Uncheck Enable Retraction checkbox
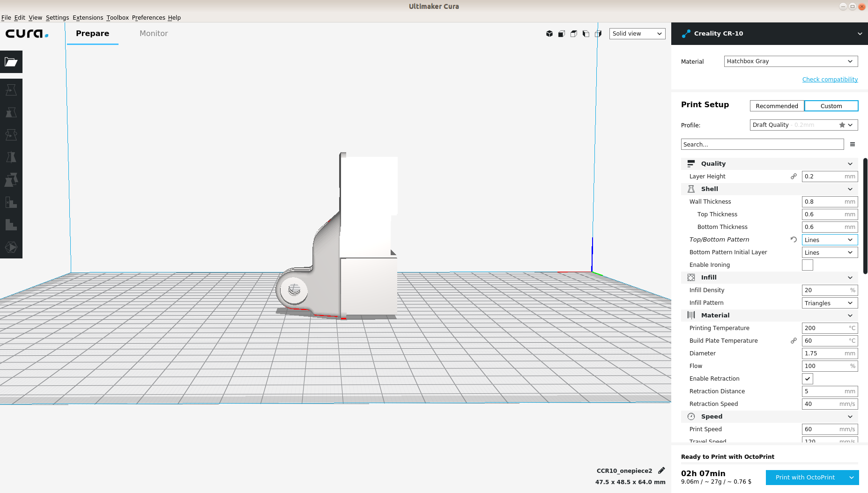The image size is (868, 493). 808,379
